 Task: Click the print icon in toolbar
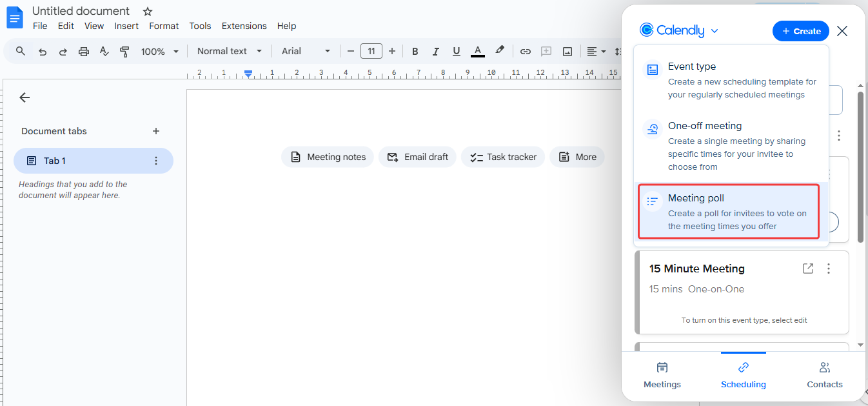pyautogui.click(x=83, y=52)
